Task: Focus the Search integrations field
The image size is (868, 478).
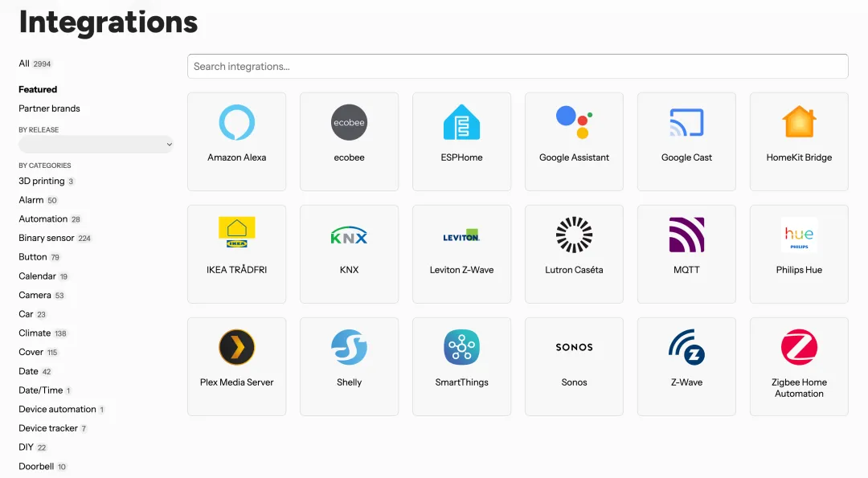Action: (x=518, y=67)
